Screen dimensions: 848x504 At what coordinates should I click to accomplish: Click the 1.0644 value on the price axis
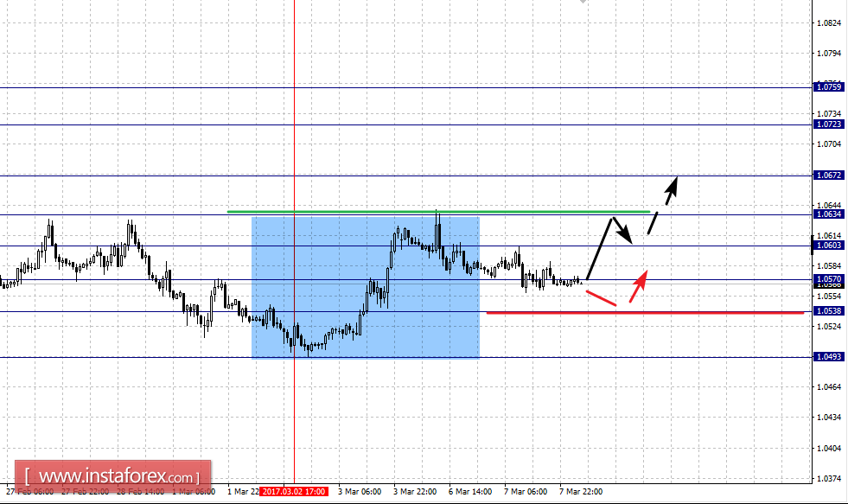point(829,205)
